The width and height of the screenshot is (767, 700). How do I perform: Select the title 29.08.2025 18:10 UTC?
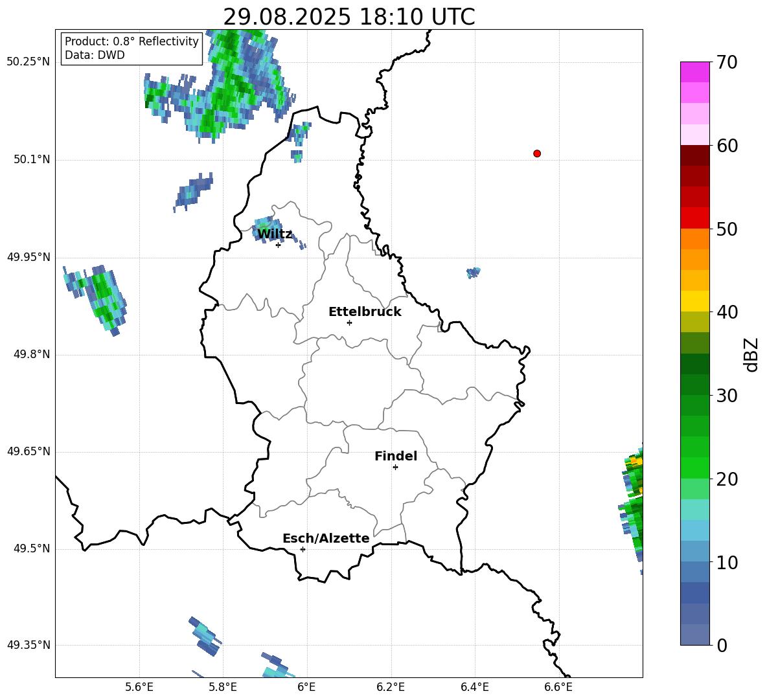(349, 17)
